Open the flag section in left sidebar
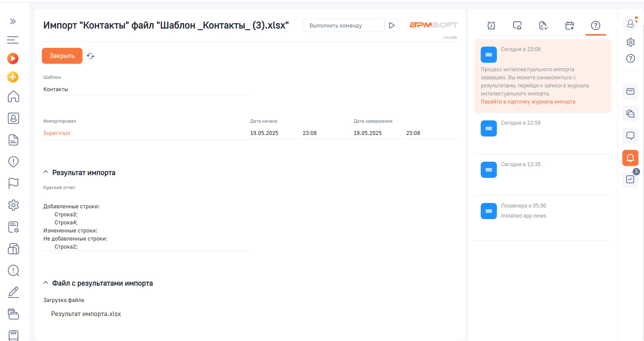 tap(13, 183)
